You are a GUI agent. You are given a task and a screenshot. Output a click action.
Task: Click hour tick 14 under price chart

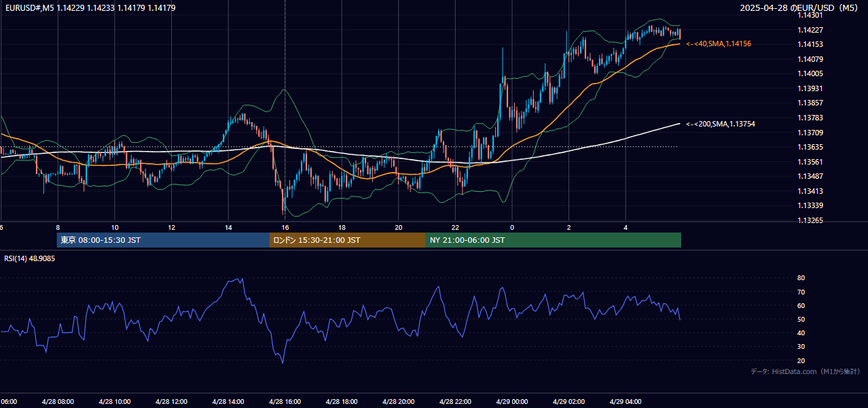click(228, 228)
